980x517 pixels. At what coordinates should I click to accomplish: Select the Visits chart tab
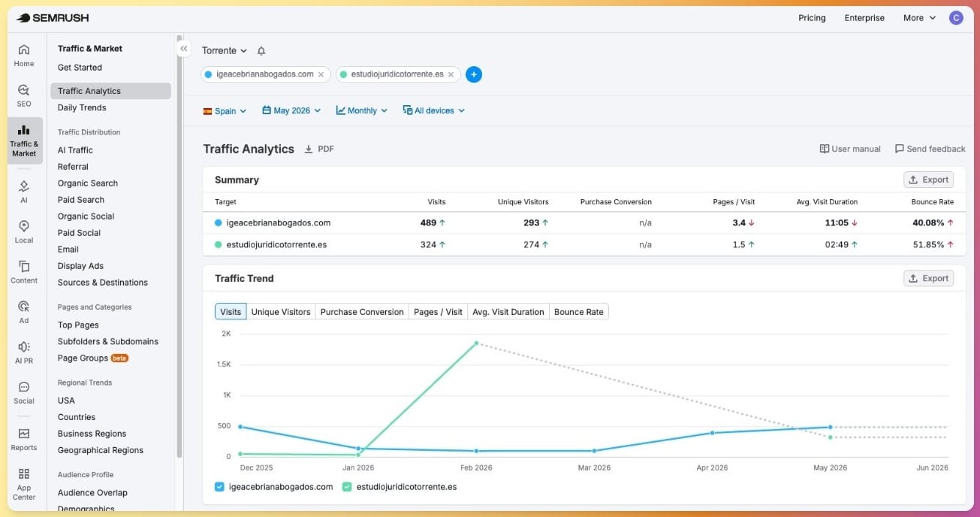(x=231, y=312)
